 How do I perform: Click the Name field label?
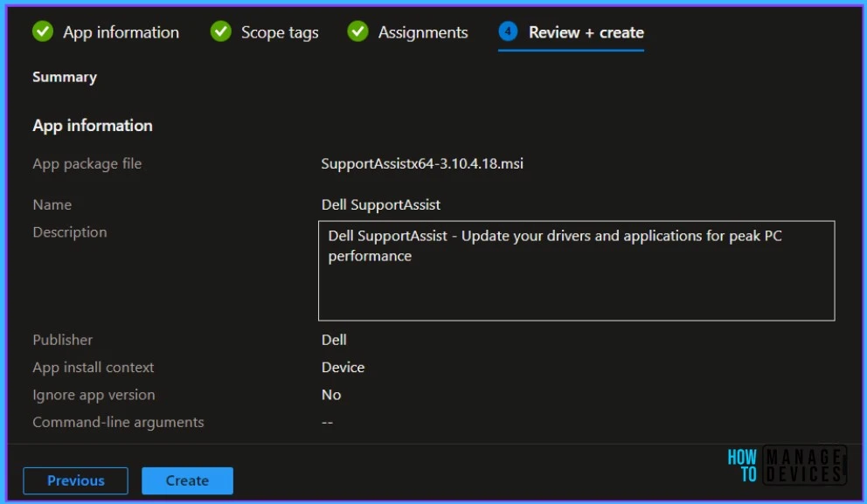[52, 205]
